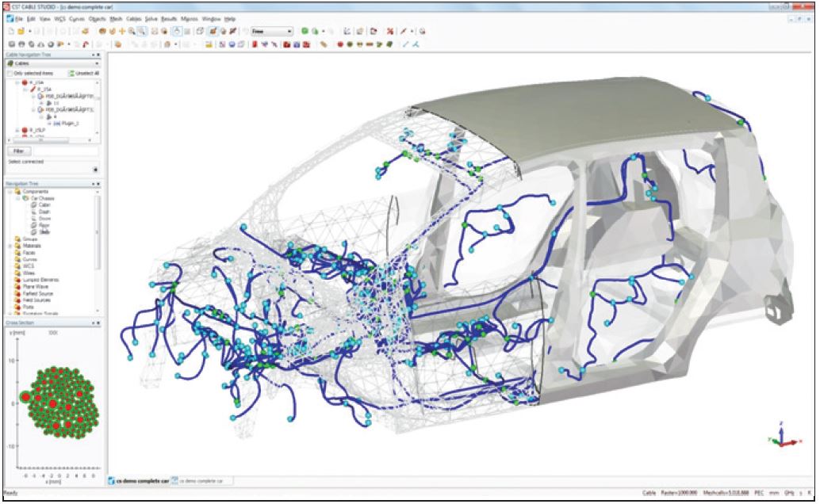The width and height of the screenshot is (820, 504).
Task: Click the pan crosshair icon in toolbar
Action: click(x=122, y=31)
